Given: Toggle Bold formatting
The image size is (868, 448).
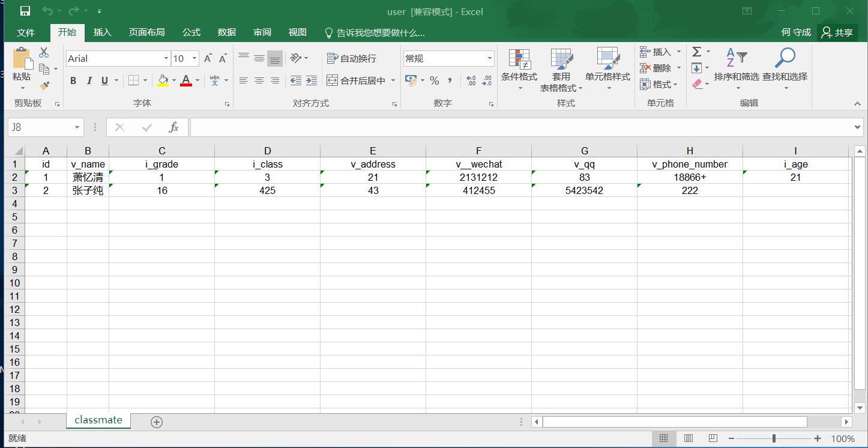Looking at the screenshot, I should [73, 80].
